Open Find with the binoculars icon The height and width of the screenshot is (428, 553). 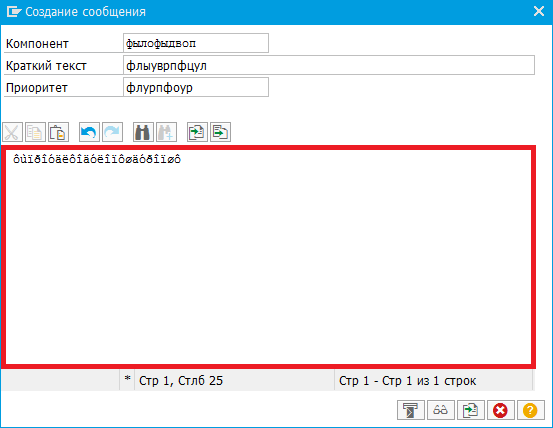click(143, 132)
